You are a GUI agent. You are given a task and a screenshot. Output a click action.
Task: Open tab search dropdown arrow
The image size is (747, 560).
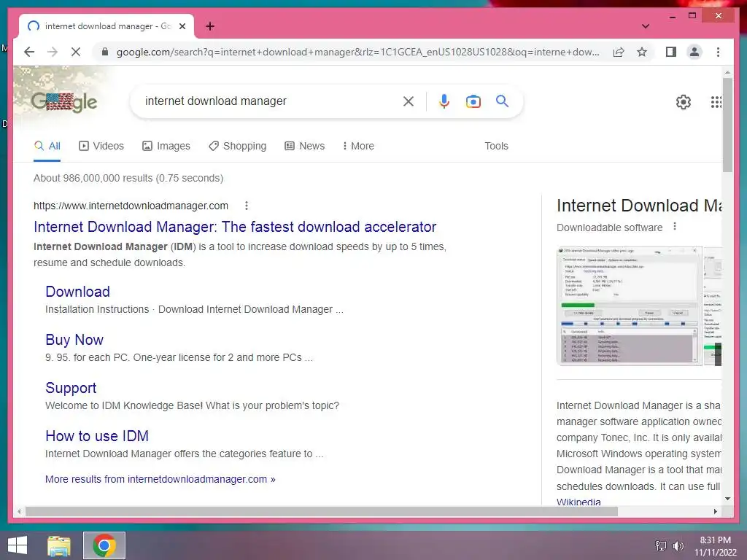(x=646, y=26)
